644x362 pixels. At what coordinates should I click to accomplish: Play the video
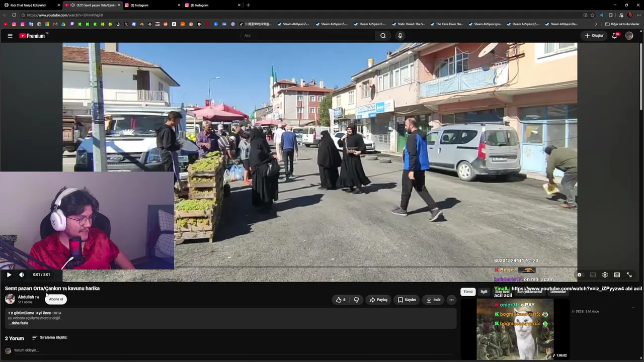coord(9,275)
